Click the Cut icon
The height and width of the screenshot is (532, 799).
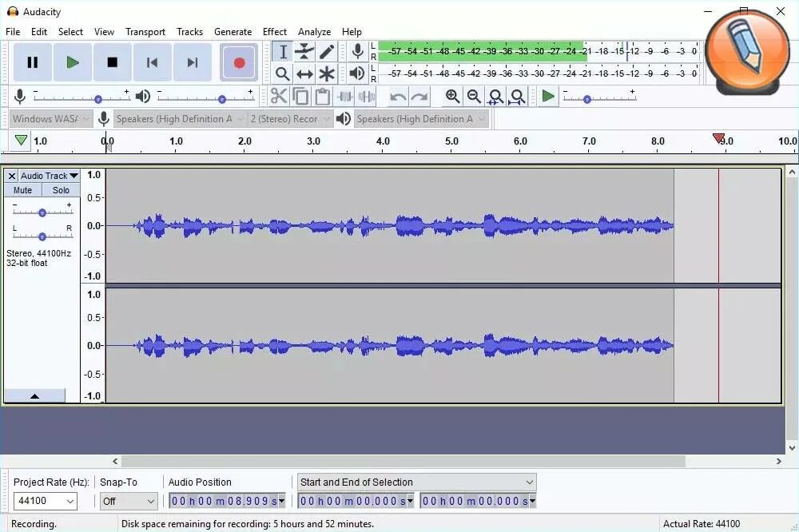278,96
